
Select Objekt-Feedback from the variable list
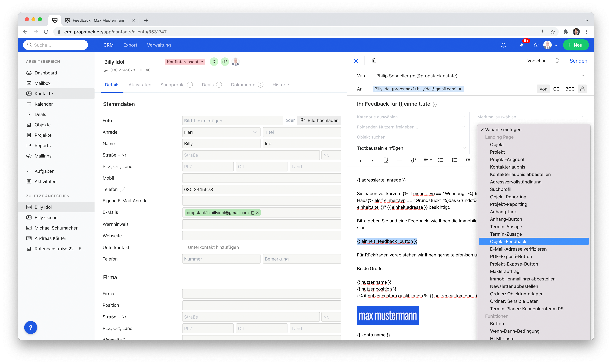point(533,241)
